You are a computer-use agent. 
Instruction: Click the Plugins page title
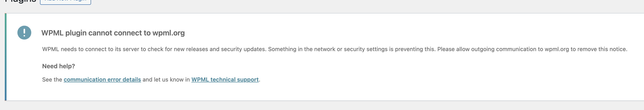pos(20,1)
